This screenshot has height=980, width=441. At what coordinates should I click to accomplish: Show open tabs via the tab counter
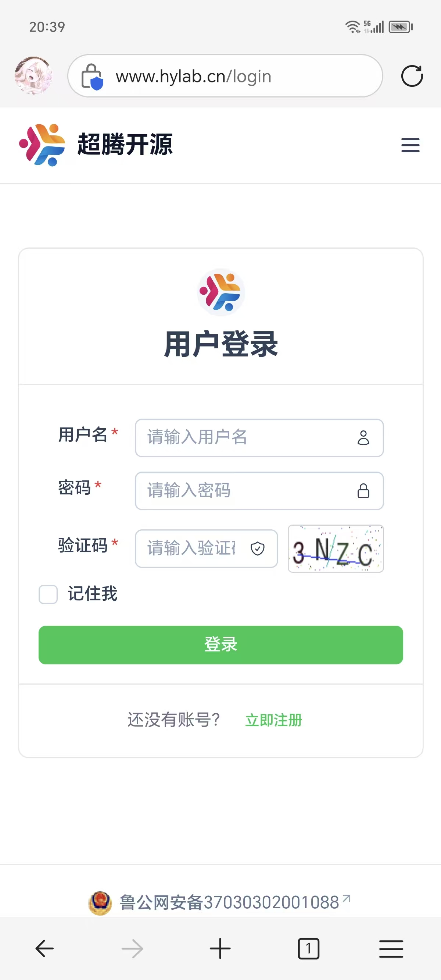(308, 948)
